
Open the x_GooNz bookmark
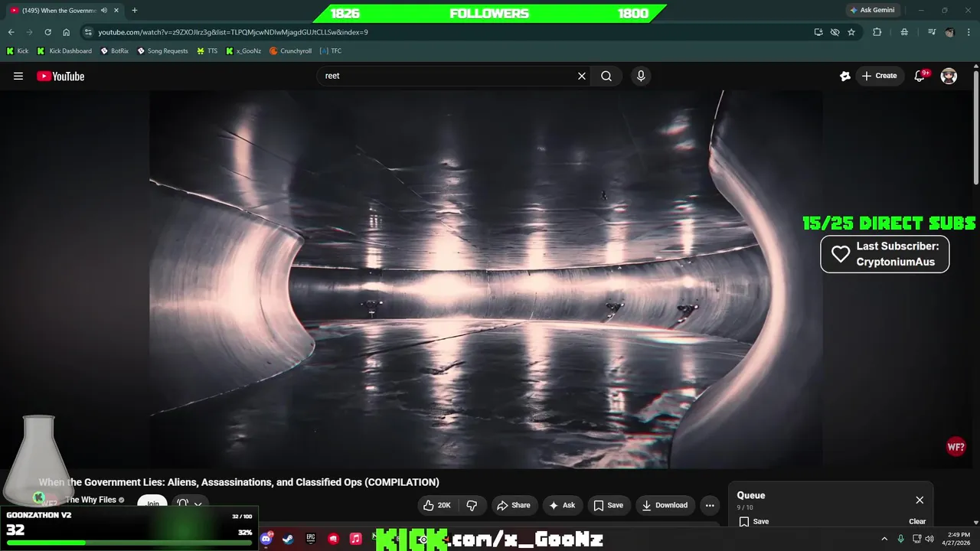tap(243, 51)
